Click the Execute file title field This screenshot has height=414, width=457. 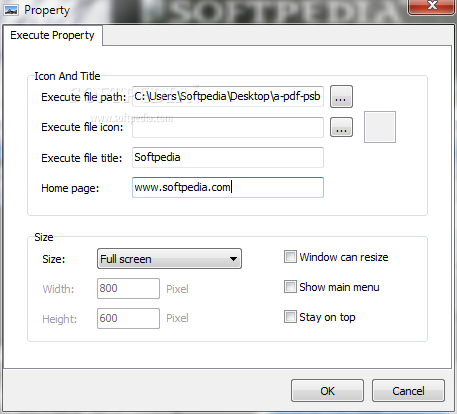click(228, 157)
